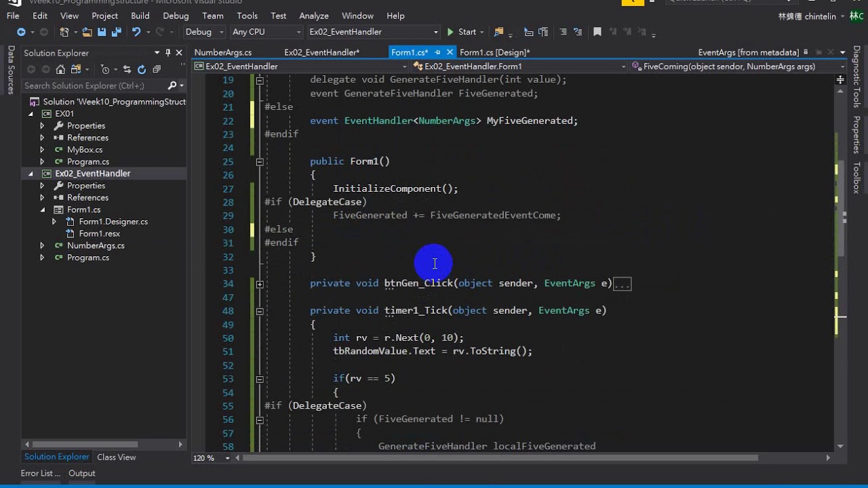The width and height of the screenshot is (868, 488).
Task: Click the Open File folder icon
Action: [x=87, y=32]
